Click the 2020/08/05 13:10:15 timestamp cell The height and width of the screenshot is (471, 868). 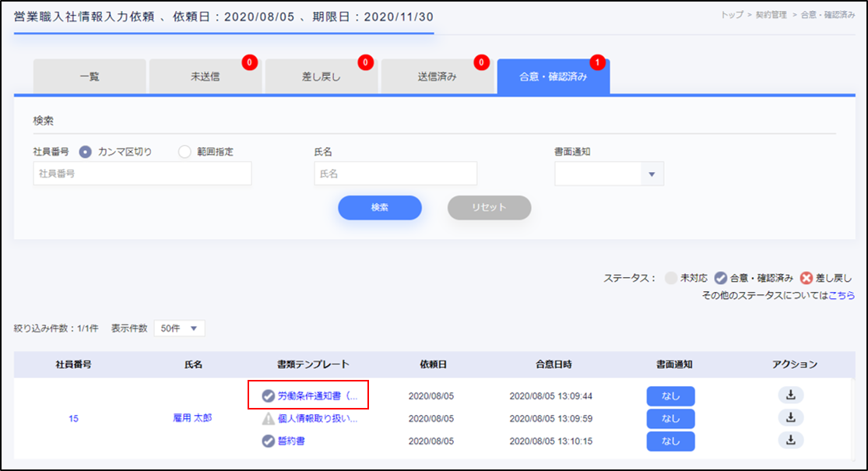551,441
